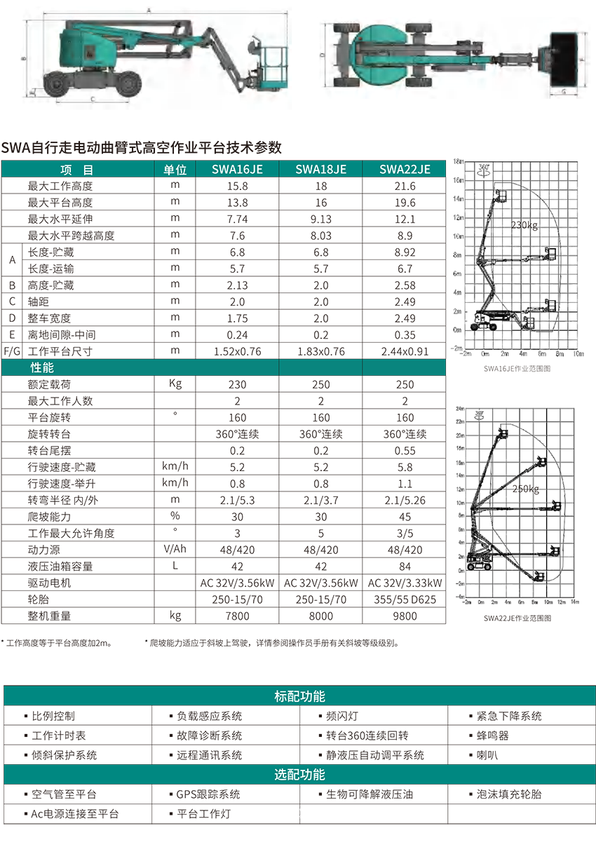Click dimension label G below the platform
596x868 pixels.
coord(564,92)
